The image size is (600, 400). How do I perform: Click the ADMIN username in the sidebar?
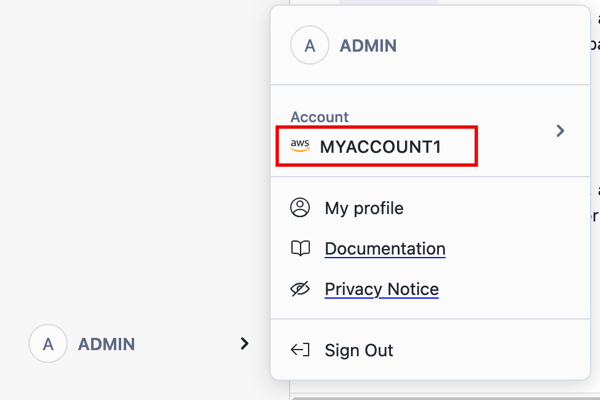[106, 344]
